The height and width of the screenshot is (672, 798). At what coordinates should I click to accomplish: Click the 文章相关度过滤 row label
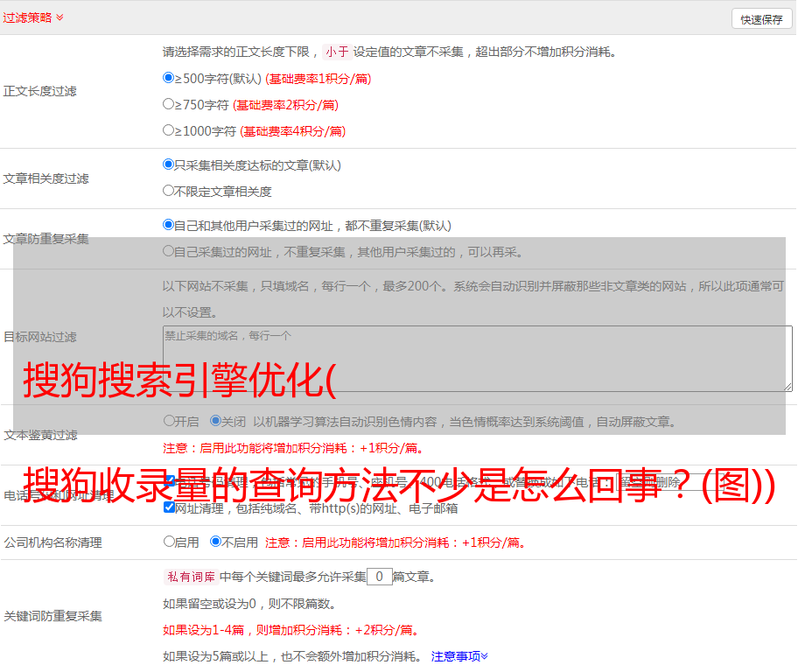pos(45,178)
